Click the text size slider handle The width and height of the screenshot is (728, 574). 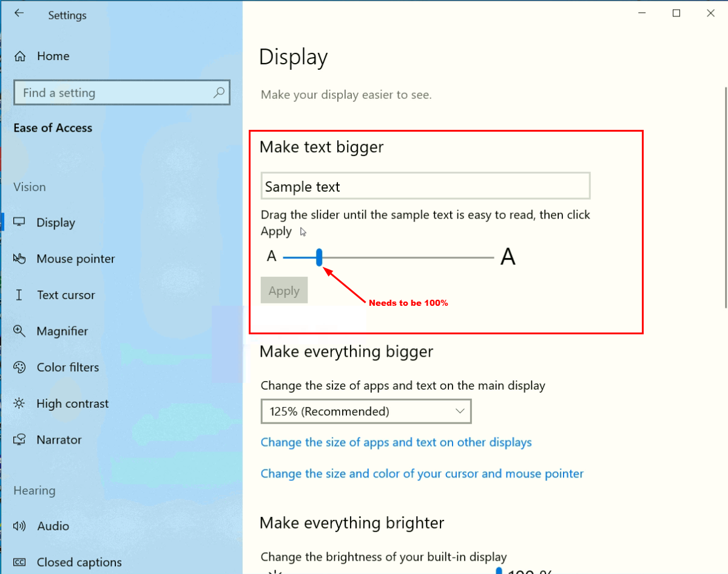[x=319, y=258]
